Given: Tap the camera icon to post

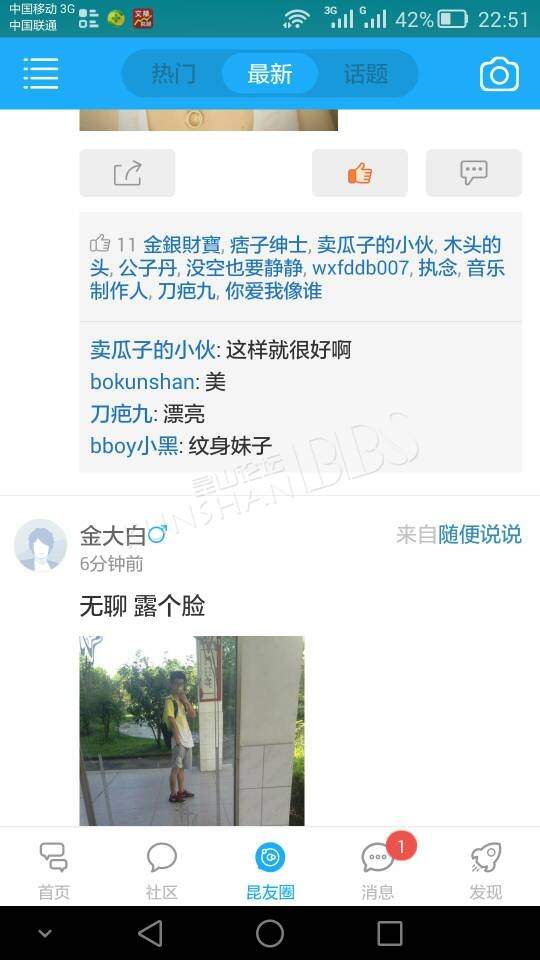Looking at the screenshot, I should [x=499, y=75].
